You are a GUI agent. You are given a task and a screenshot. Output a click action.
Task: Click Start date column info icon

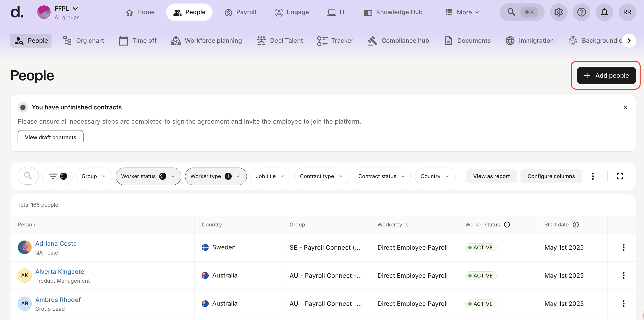[x=575, y=224]
